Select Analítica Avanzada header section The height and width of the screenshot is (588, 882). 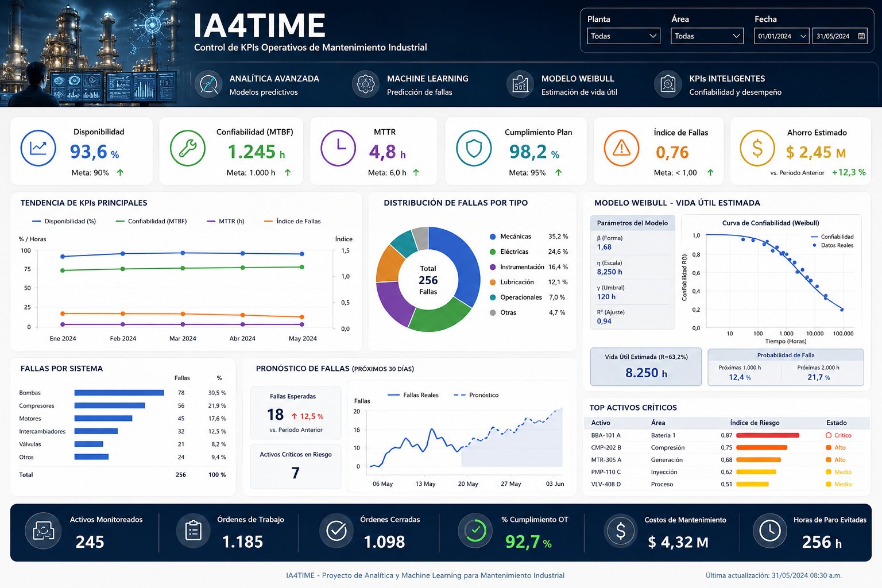257,84
